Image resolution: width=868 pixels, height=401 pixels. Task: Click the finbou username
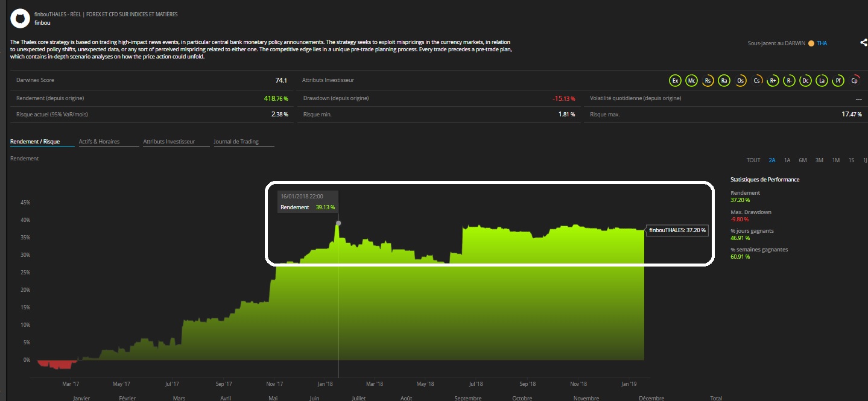[x=43, y=23]
